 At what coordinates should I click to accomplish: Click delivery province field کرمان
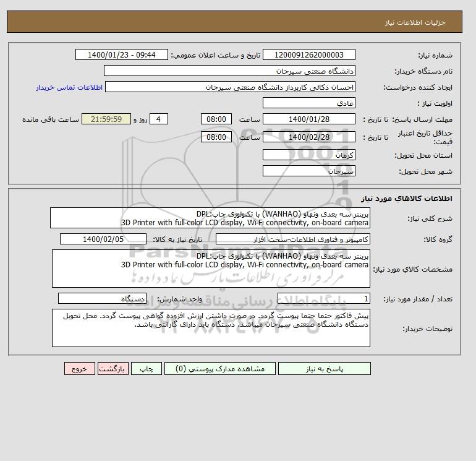309,155
